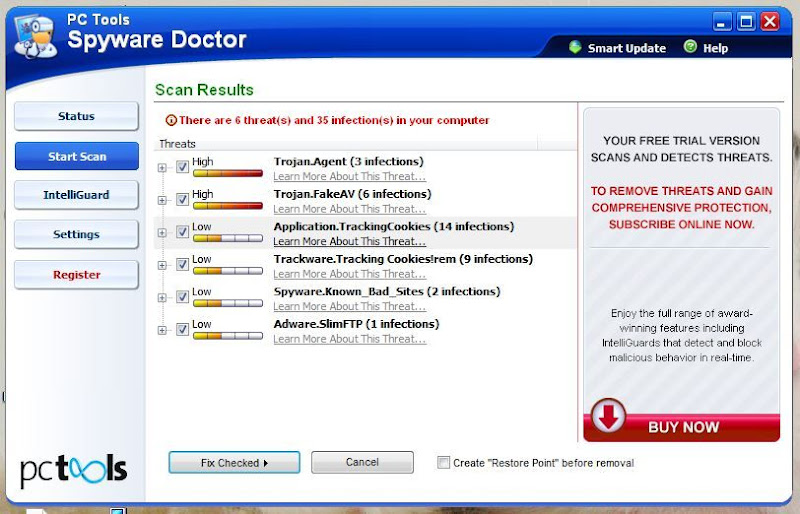Uncheck the Application.TrackingCookies checkbox
The height and width of the screenshot is (514, 800).
click(x=182, y=232)
